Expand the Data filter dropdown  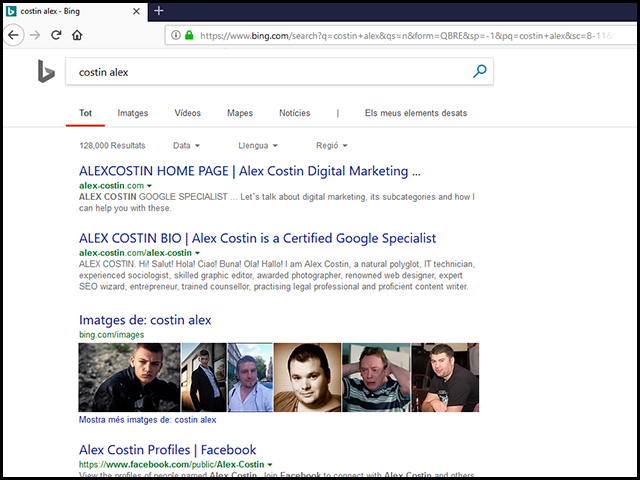click(x=187, y=146)
